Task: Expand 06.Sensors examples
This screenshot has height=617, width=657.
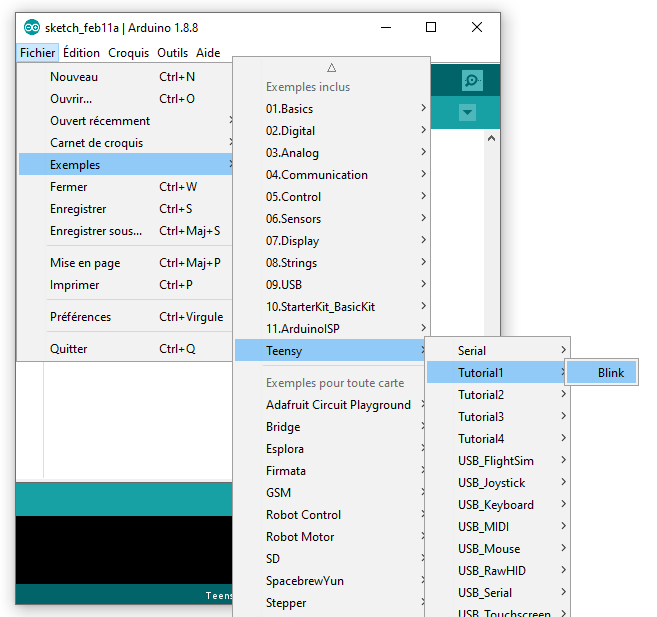Action: click(331, 219)
